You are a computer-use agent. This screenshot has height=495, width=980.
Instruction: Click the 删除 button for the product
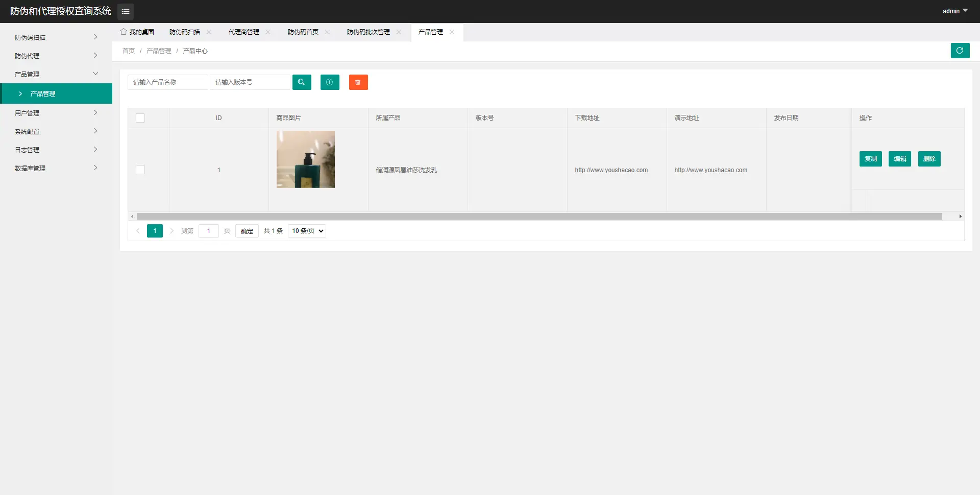929,159
